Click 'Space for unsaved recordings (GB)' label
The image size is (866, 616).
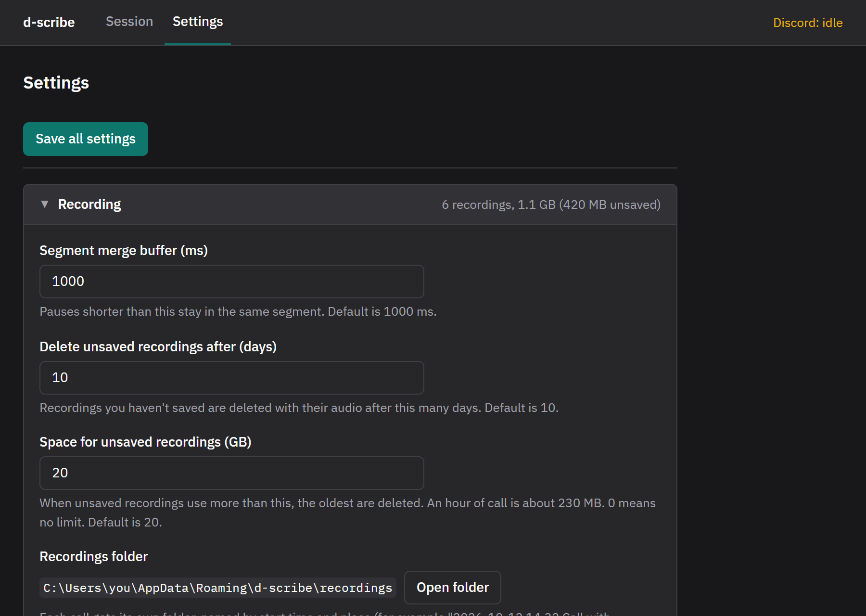[146, 442]
